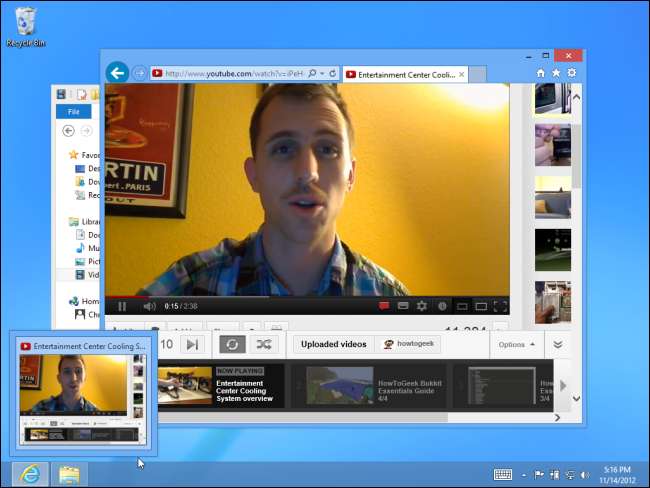
Task: Open File menu in Explorer window
Action: coord(73,112)
